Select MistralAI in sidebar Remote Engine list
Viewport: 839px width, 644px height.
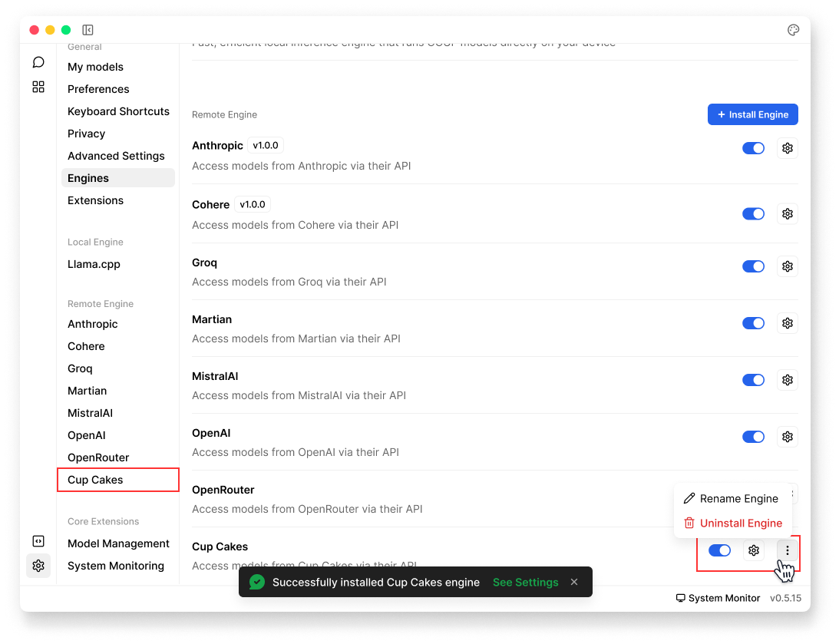(90, 414)
